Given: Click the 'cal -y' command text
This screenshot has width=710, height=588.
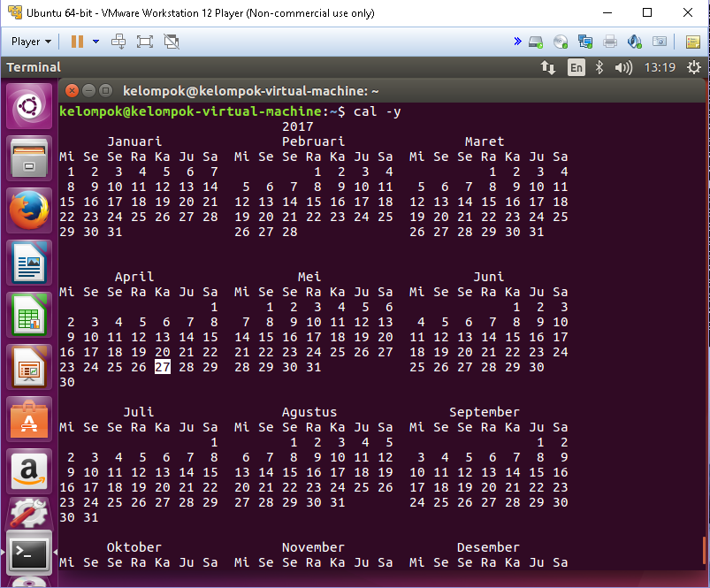Looking at the screenshot, I should point(378,111).
